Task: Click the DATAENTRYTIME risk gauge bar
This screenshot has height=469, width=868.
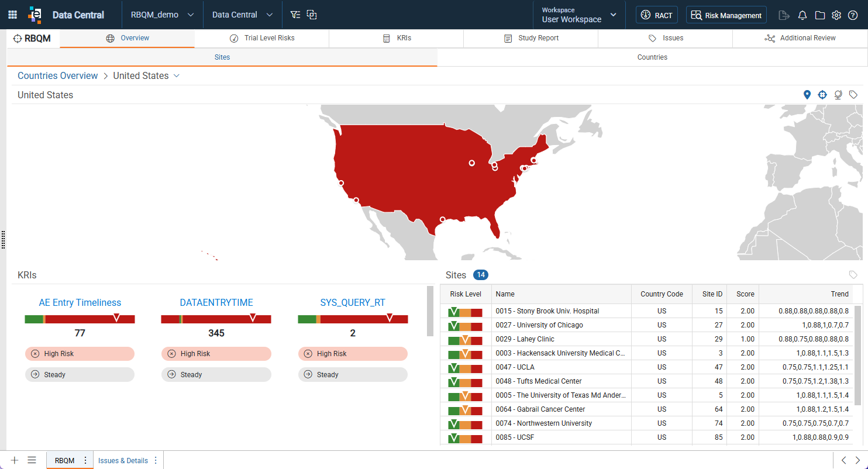Action: pos(216,319)
